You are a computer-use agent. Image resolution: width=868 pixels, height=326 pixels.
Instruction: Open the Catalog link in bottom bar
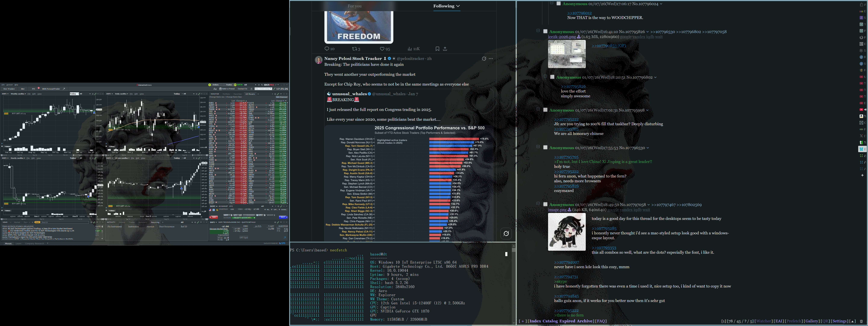550,321
